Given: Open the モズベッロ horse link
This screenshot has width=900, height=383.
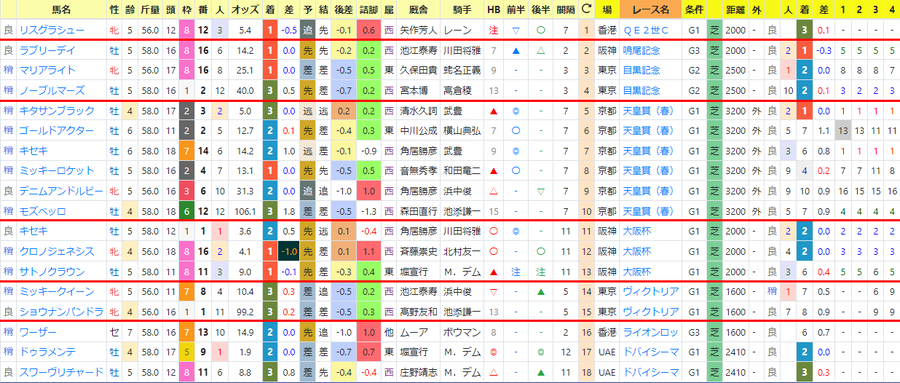Looking at the screenshot, I should click(42, 211).
